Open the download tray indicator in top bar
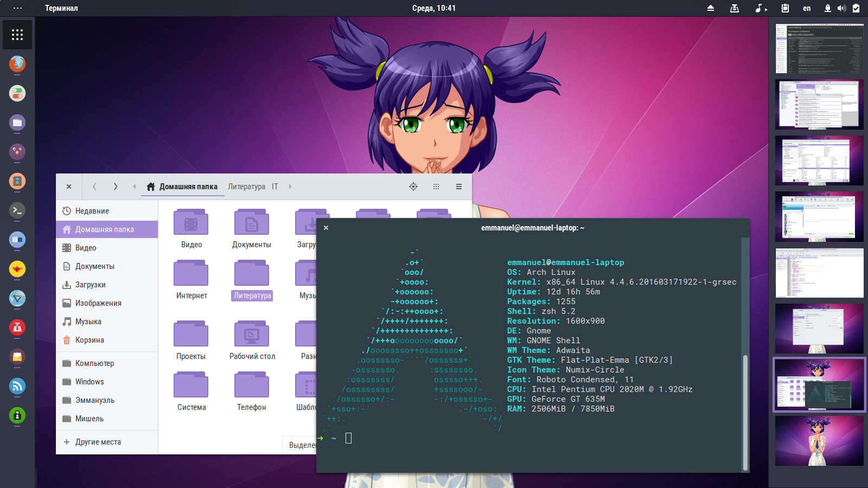Viewport: 868px width, 488px height. point(735,8)
